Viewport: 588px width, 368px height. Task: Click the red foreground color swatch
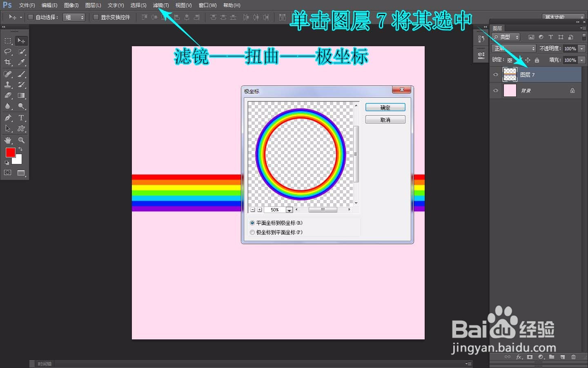11,153
